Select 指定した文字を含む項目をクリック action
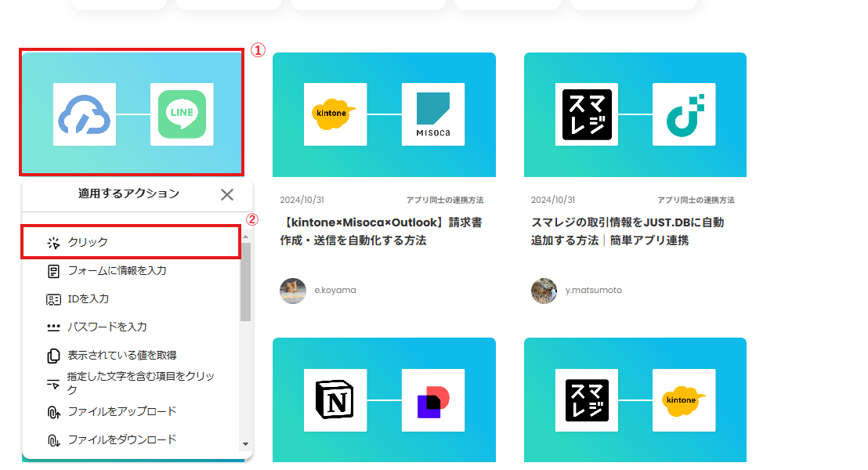 pos(131,383)
